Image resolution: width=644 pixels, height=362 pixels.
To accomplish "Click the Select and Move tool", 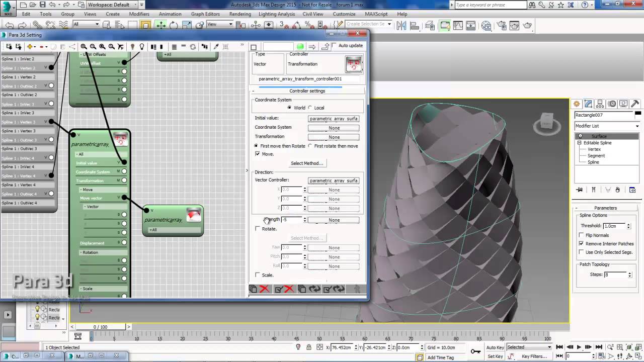I will (x=161, y=25).
